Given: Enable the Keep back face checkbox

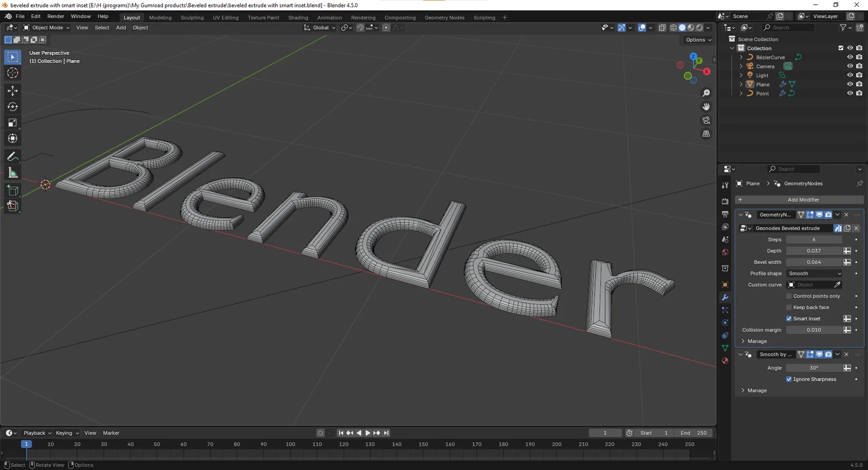Looking at the screenshot, I should tap(789, 307).
